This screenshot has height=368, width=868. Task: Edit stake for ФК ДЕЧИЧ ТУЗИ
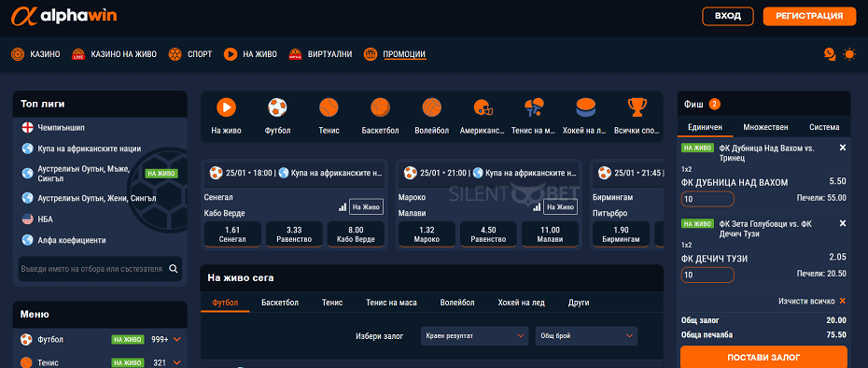point(707,275)
